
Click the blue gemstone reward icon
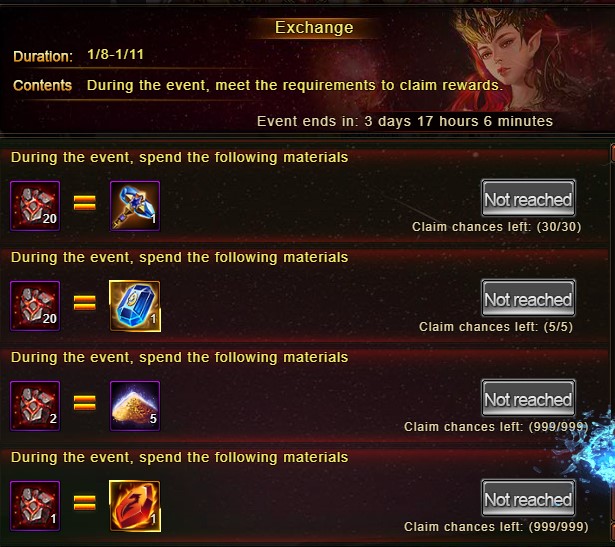[x=135, y=306]
